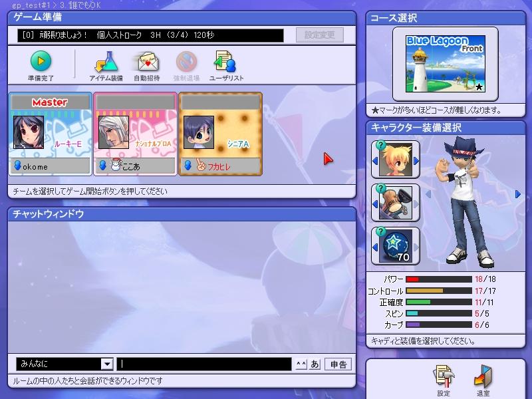532x399 pixels.
Task: Open the ユーザリスト user list
Action: [225, 63]
